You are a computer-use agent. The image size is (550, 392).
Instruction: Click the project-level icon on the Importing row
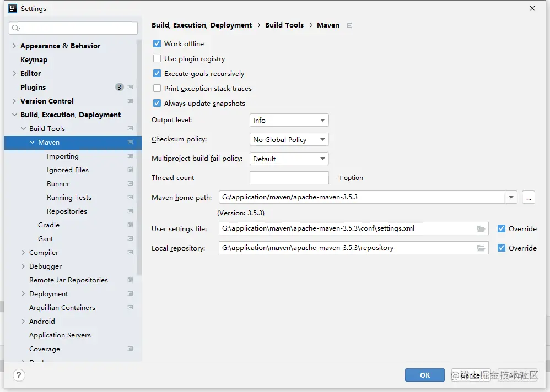130,156
